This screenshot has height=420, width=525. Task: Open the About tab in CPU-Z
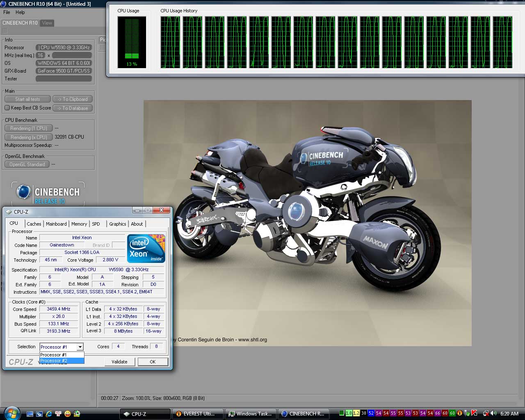click(x=137, y=224)
